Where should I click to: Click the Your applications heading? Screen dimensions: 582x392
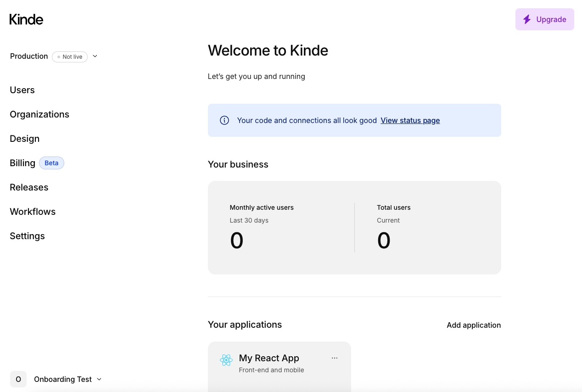245,325
